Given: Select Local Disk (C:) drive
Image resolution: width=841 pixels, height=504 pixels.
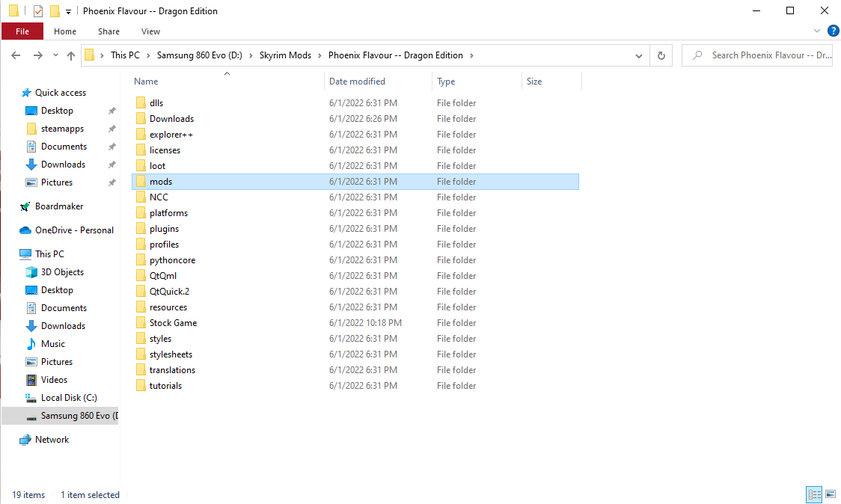Looking at the screenshot, I should click(69, 398).
